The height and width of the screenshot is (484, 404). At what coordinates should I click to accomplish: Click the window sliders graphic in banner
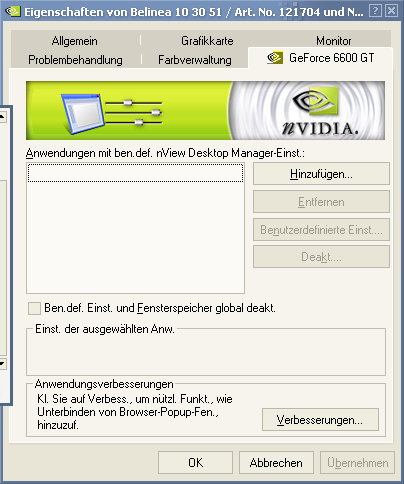pyautogui.click(x=112, y=113)
